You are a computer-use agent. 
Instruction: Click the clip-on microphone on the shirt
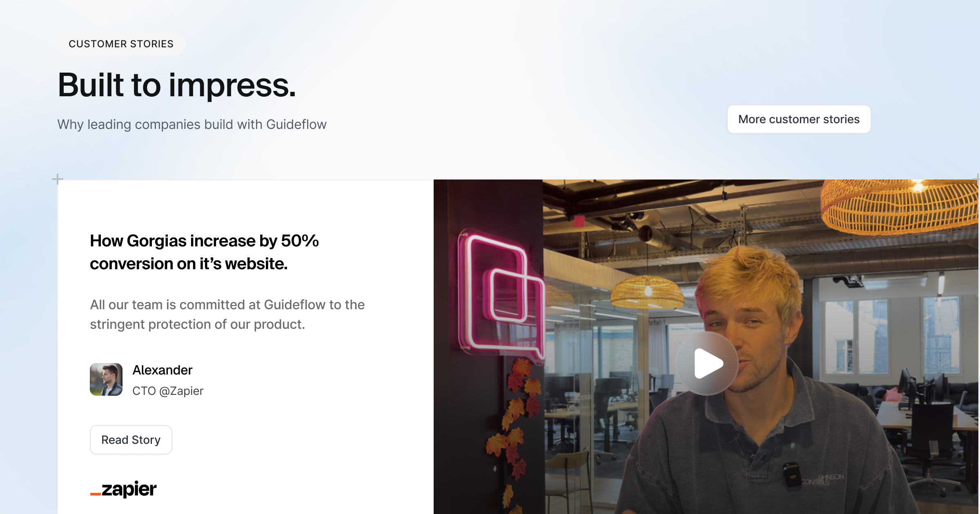pos(791,474)
